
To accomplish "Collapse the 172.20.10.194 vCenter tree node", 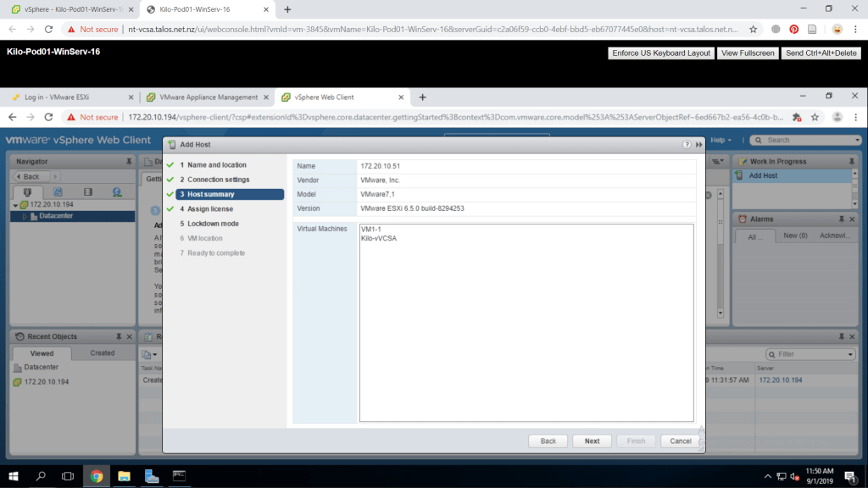I will click(x=15, y=205).
